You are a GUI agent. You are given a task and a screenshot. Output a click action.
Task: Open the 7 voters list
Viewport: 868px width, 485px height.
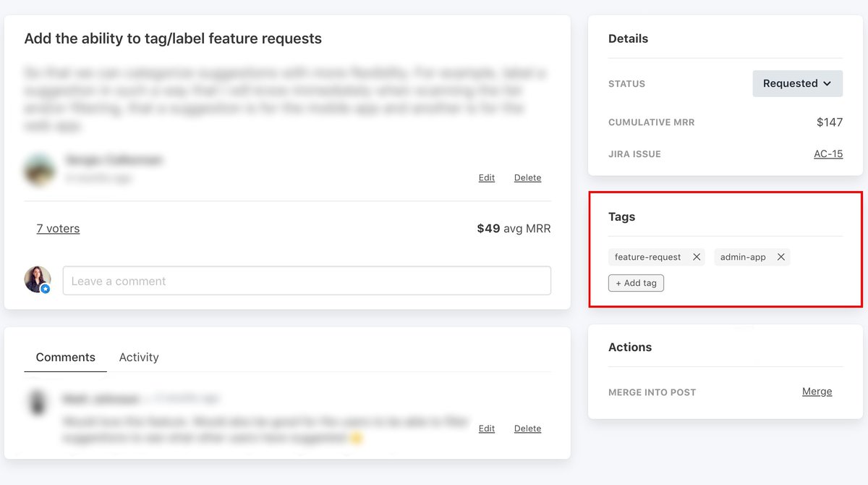(x=58, y=229)
